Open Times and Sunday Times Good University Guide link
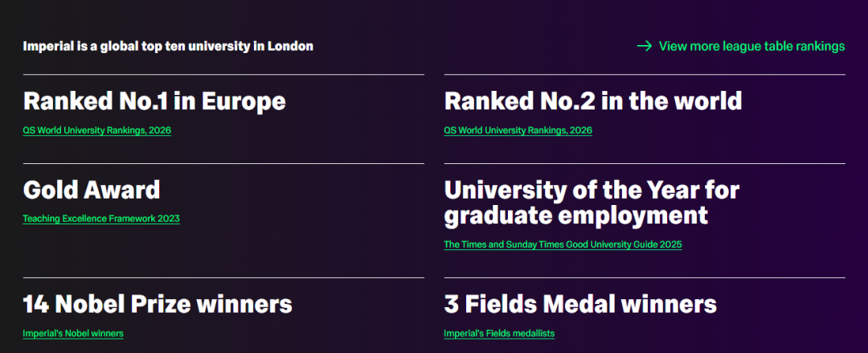Viewport: 868px width, 353px height. [x=563, y=244]
